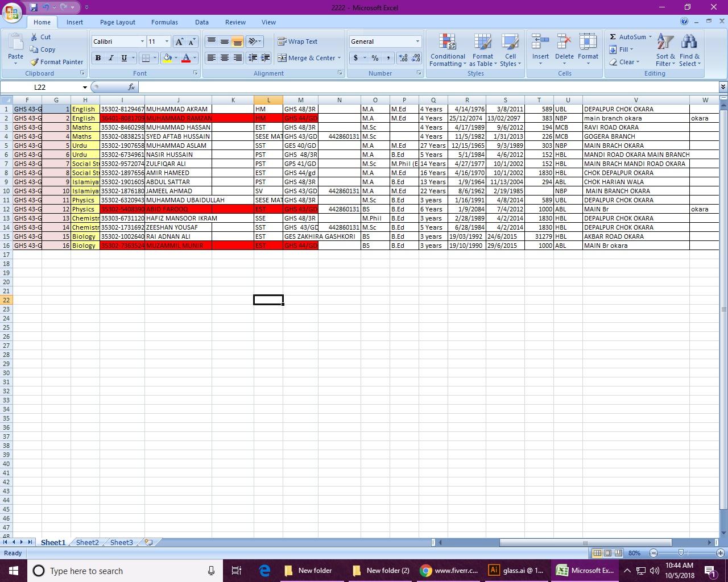Apply the Percent Style number format

pyautogui.click(x=374, y=57)
